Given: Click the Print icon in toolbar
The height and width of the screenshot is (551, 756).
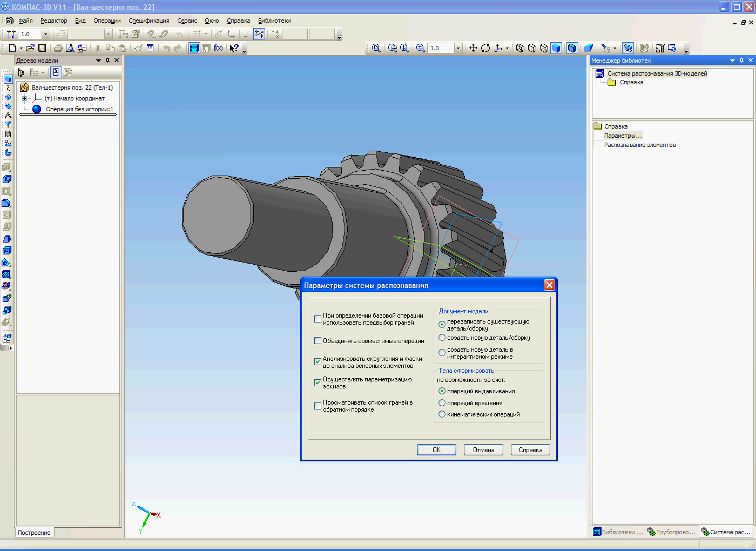Looking at the screenshot, I should tap(58, 48).
